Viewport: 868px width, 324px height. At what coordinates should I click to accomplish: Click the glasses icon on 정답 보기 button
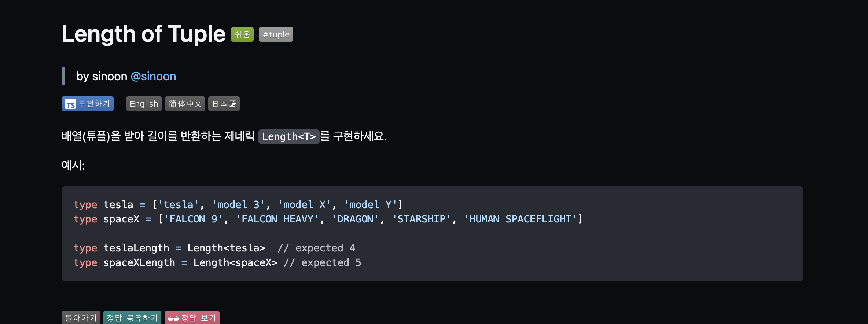[173, 317]
